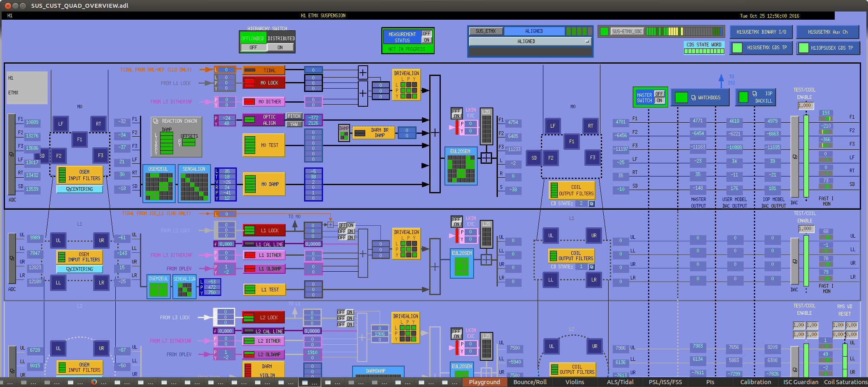Switch to the Bounce/Roll window
The image size is (868, 387).
click(530, 382)
